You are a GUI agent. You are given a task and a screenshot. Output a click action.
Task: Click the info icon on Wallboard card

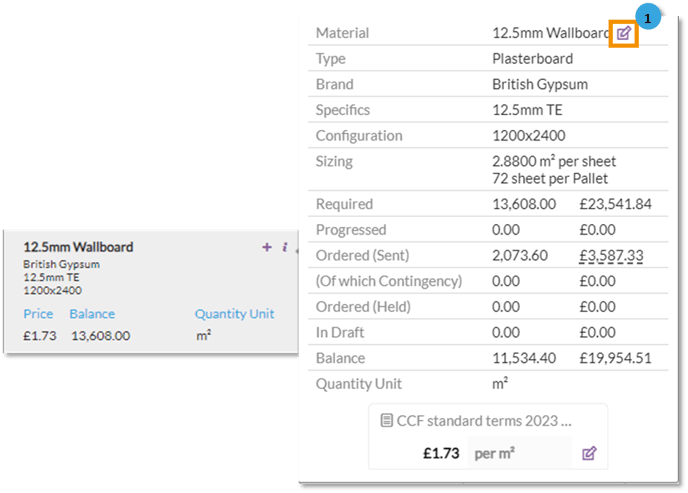284,247
